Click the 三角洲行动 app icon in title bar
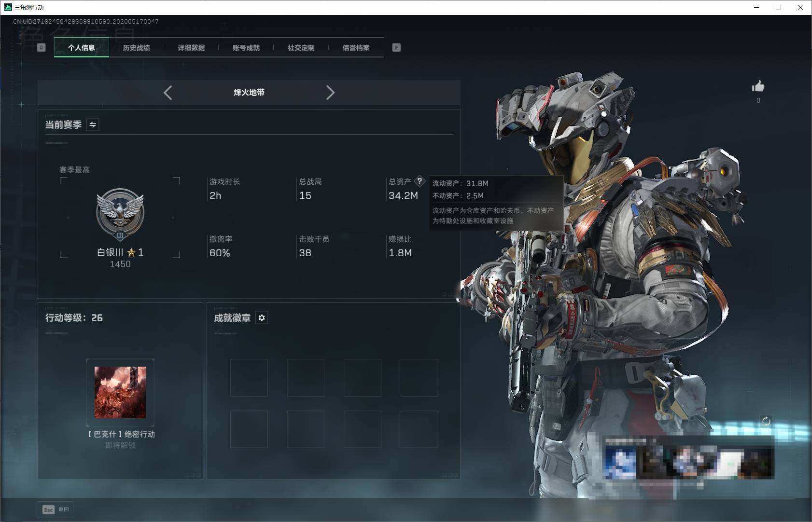Viewport: 812px width, 522px height. (x=8, y=7)
